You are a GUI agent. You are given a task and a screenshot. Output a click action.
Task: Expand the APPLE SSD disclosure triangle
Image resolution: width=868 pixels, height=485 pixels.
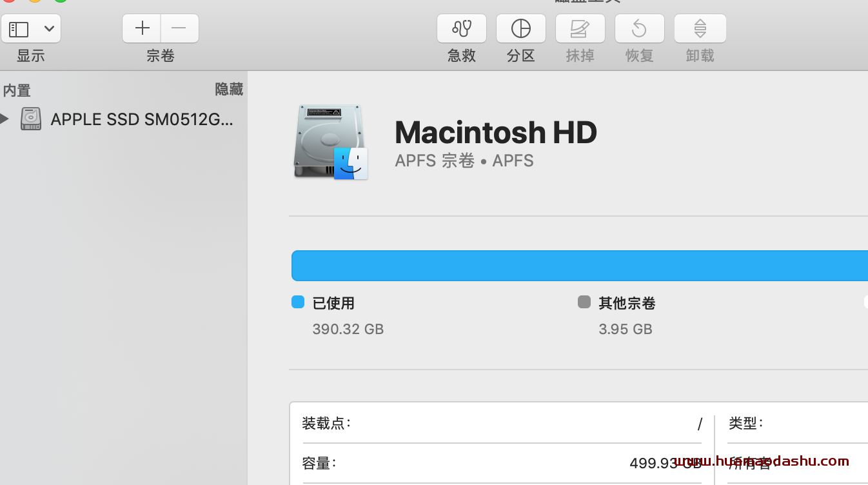(x=5, y=119)
